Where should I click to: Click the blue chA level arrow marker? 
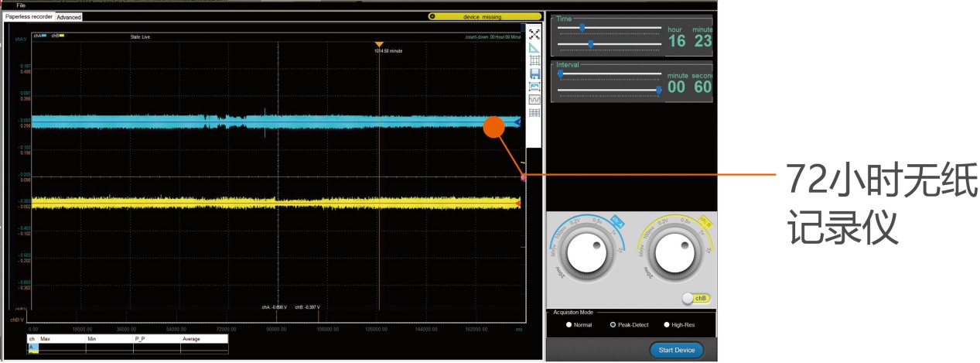pyautogui.click(x=517, y=122)
